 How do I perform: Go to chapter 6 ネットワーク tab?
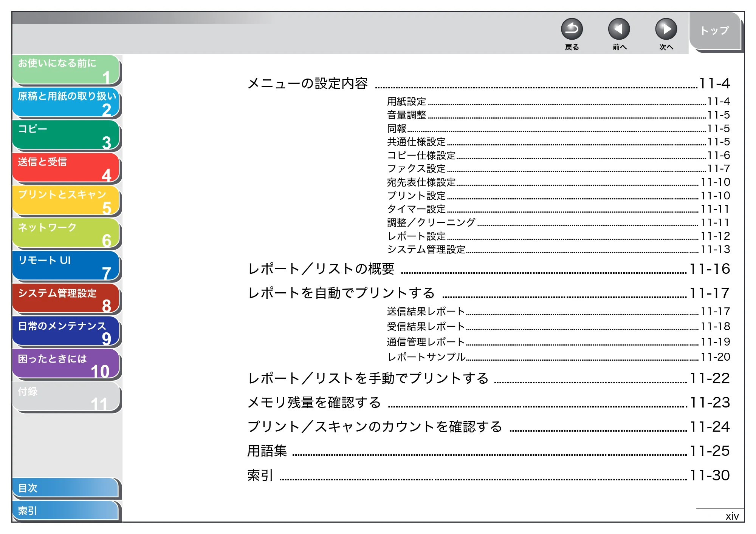coord(66,233)
